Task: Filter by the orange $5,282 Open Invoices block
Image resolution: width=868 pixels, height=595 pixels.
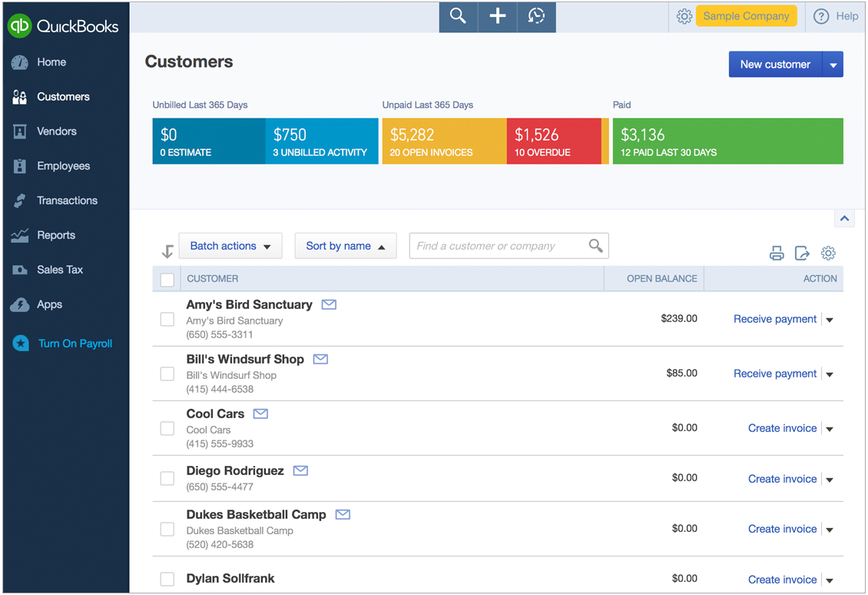Action: click(445, 141)
